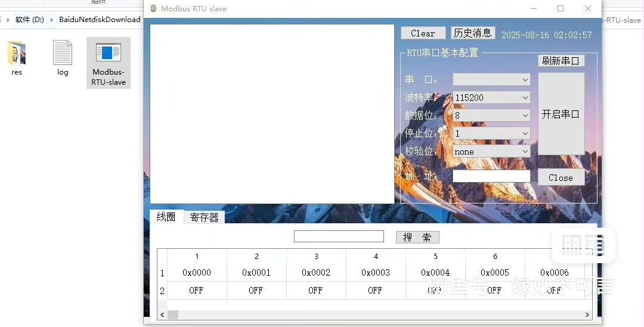Click the OFF cell under 0x0003
This screenshot has width=644, height=327.
tap(376, 291)
